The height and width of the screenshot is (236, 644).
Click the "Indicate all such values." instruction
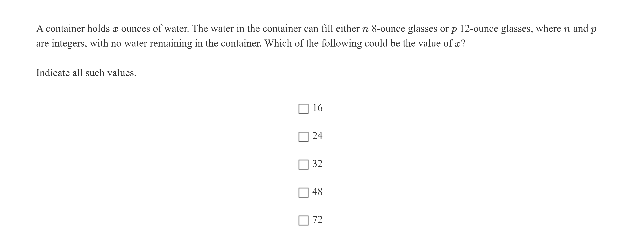tap(86, 73)
